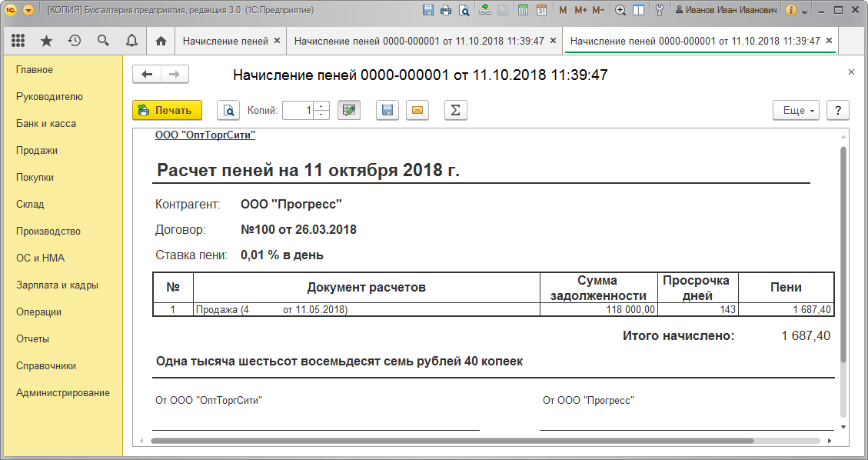Click the Копий number field
Viewport: 868px width, 460px height.
point(298,110)
